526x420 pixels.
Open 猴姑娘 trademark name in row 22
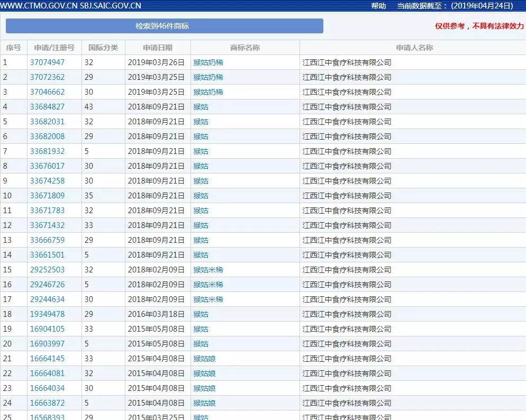[204, 373]
